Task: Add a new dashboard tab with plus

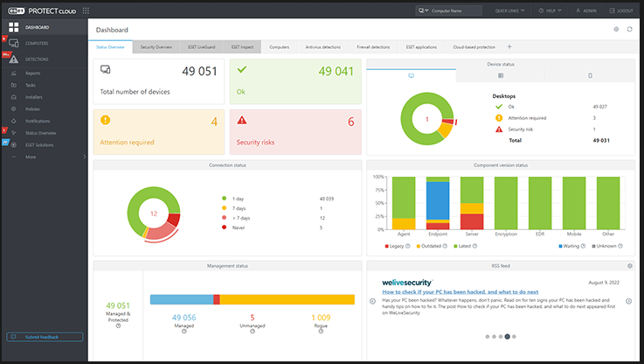Action: click(509, 47)
